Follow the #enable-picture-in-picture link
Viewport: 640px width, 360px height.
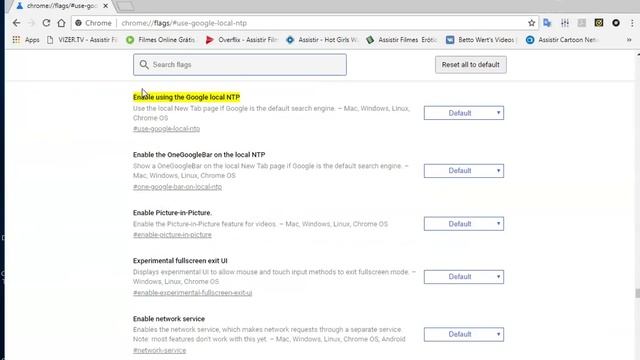pyautogui.click(x=172, y=235)
